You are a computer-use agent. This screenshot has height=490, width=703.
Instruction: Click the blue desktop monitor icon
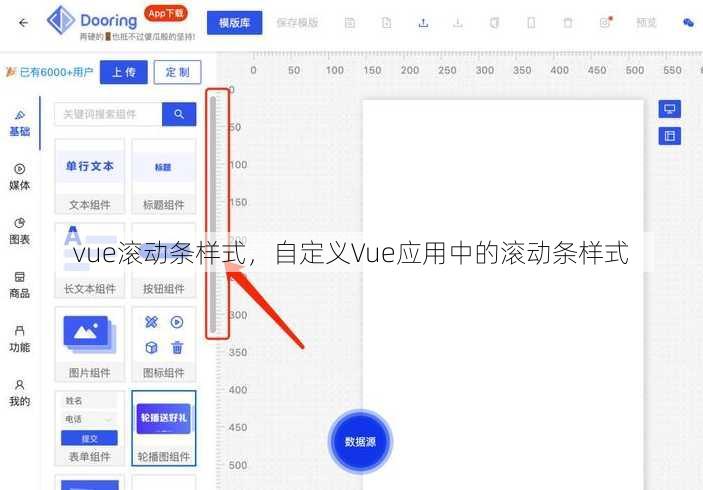669,109
